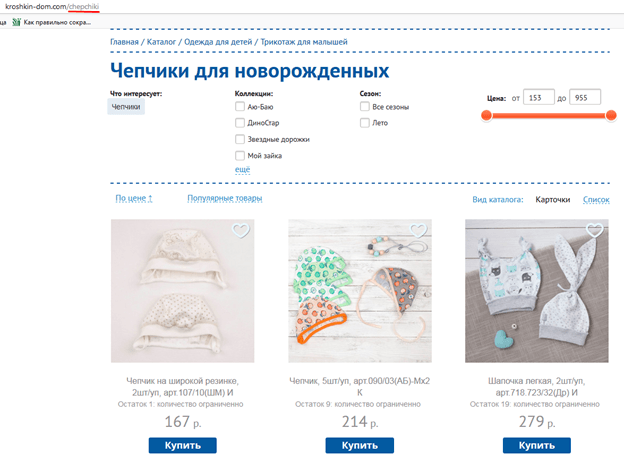
Task: Tick the Аю-Баю collection checkbox
Action: [240, 107]
